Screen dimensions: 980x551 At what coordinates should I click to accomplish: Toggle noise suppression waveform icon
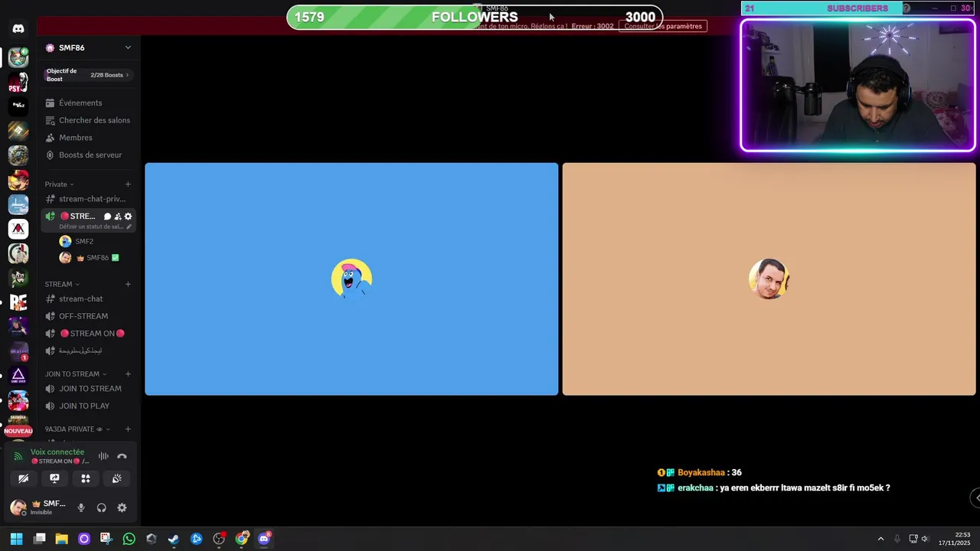103,456
